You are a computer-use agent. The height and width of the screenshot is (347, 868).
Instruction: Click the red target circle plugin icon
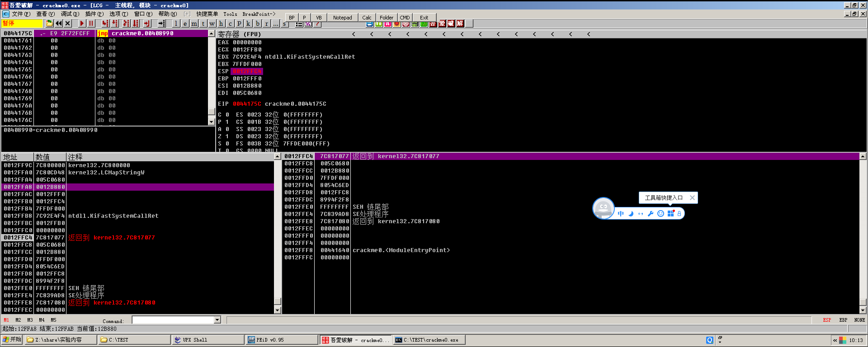[406, 24]
